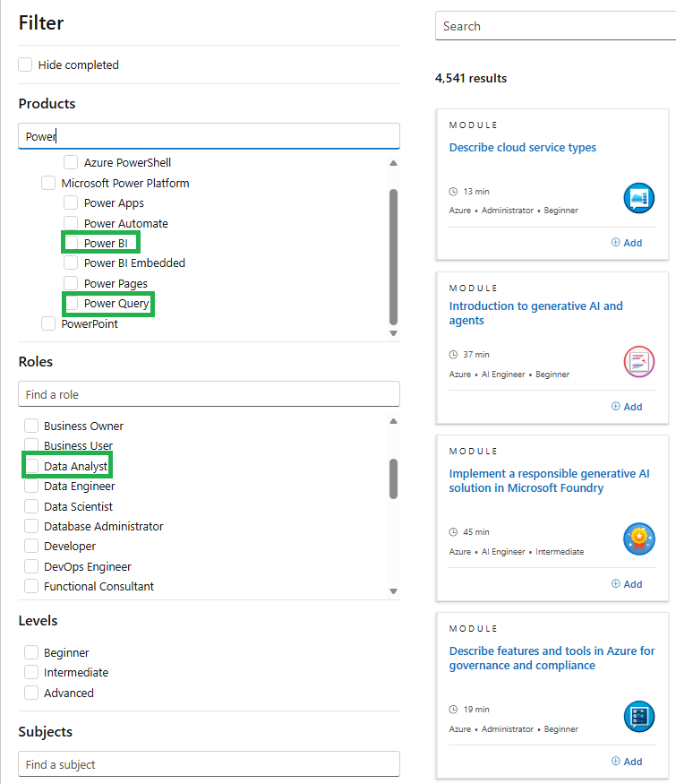Screen dimensions: 676x784
Task: Click the Products list scrollbar thumb
Action: pos(394,257)
